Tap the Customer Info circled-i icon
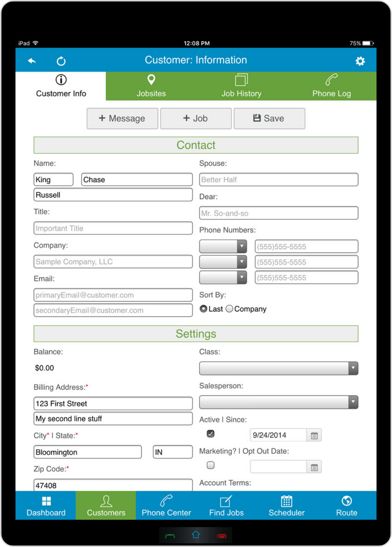The width and height of the screenshot is (392, 547). click(61, 80)
